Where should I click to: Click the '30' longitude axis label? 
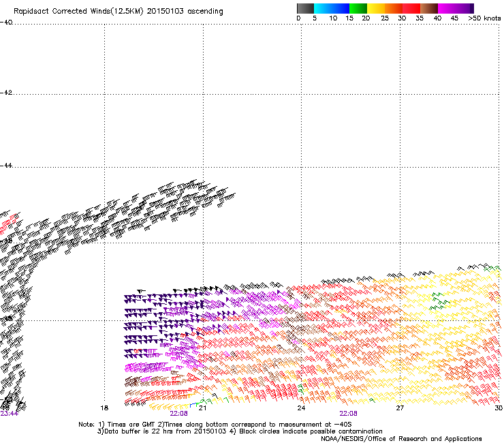[x=499, y=408]
